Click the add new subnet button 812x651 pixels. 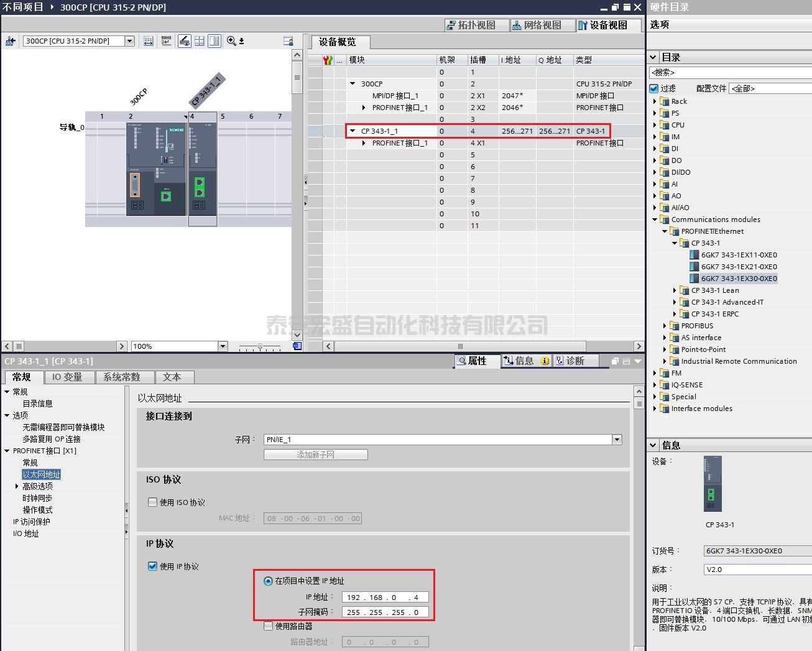click(315, 455)
